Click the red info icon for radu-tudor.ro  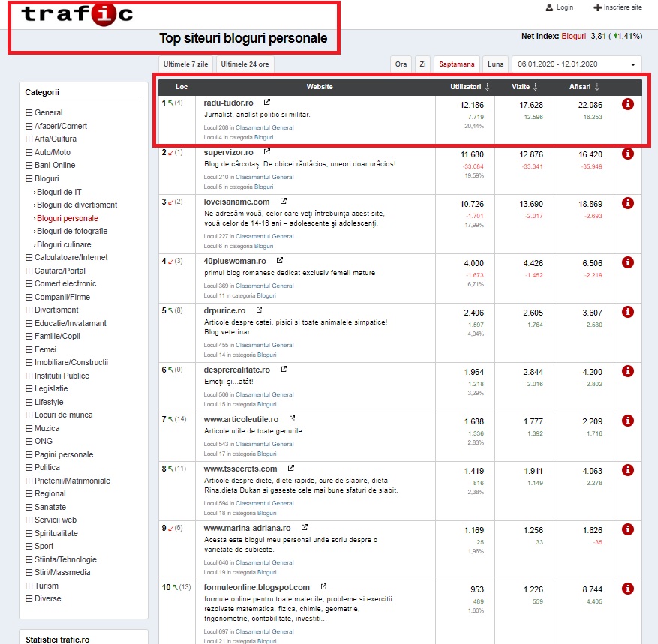click(628, 104)
